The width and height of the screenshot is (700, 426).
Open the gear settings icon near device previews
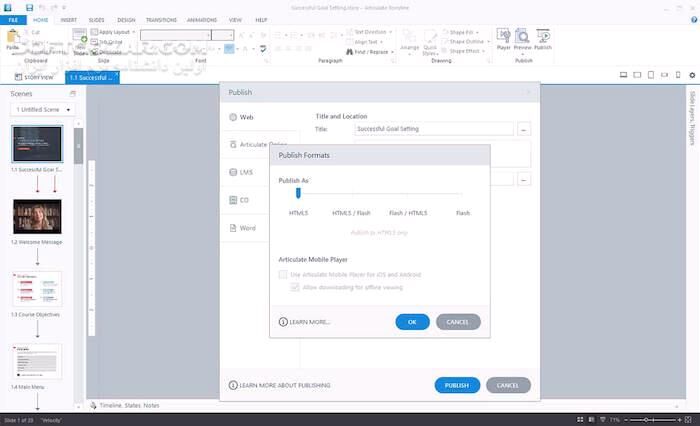[x=692, y=75]
